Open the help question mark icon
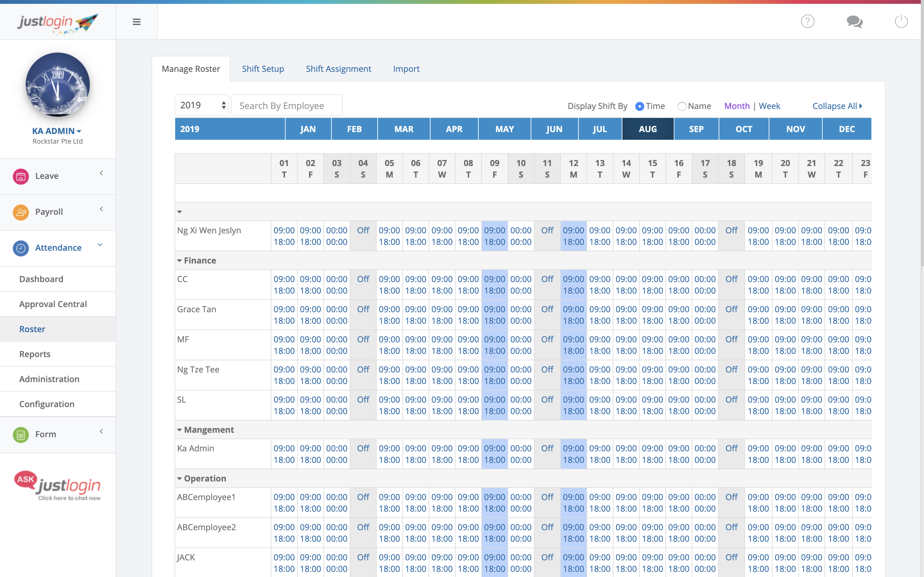The width and height of the screenshot is (924, 577). click(x=807, y=21)
